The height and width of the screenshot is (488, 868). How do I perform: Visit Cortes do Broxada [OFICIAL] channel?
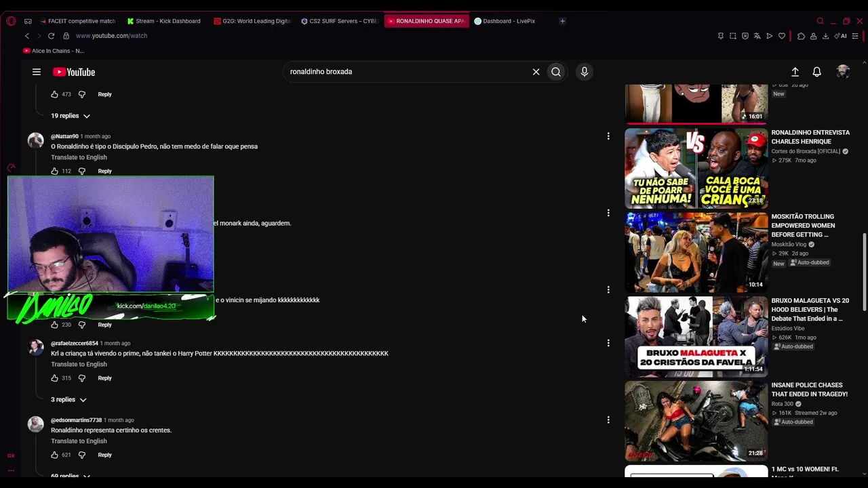[806, 151]
